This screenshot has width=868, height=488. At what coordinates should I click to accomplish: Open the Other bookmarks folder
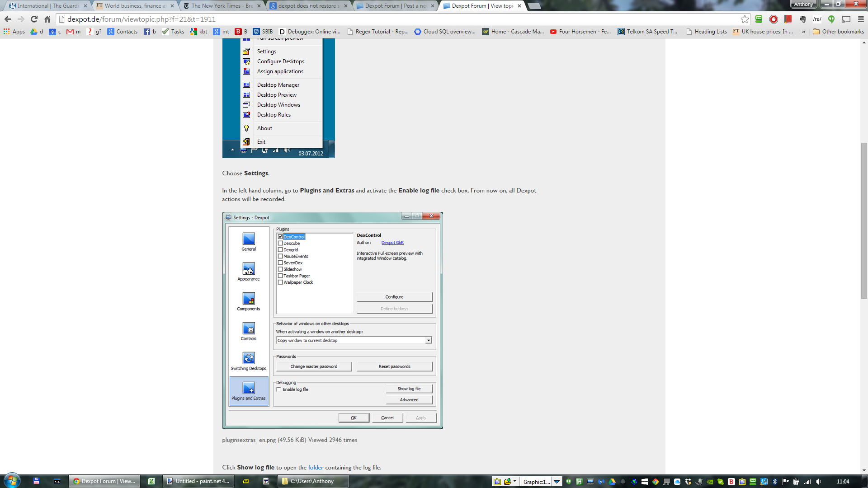click(839, 32)
